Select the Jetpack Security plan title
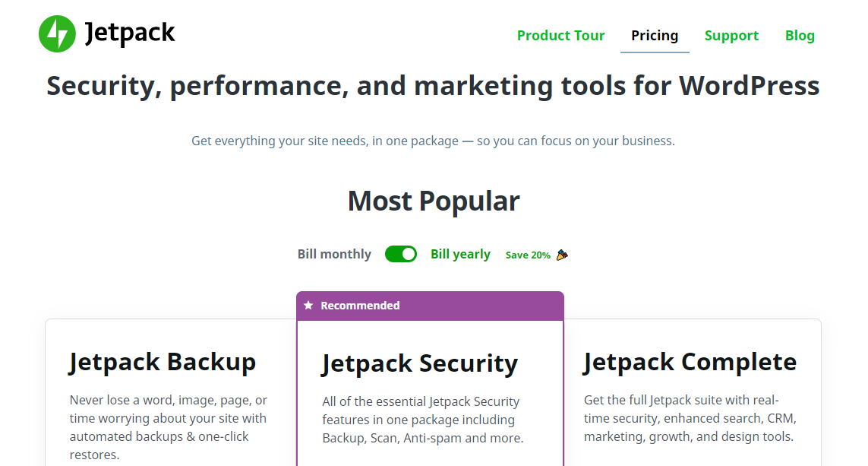 tap(419, 363)
